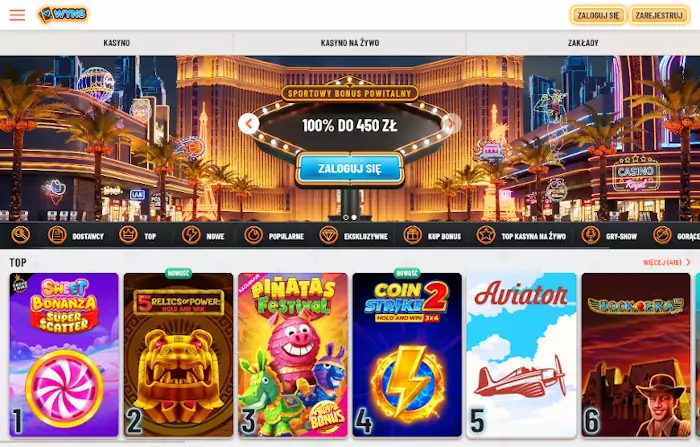Select the Gry-Show microphone icon
Image resolution: width=700 pixels, height=447 pixels.
(590, 235)
